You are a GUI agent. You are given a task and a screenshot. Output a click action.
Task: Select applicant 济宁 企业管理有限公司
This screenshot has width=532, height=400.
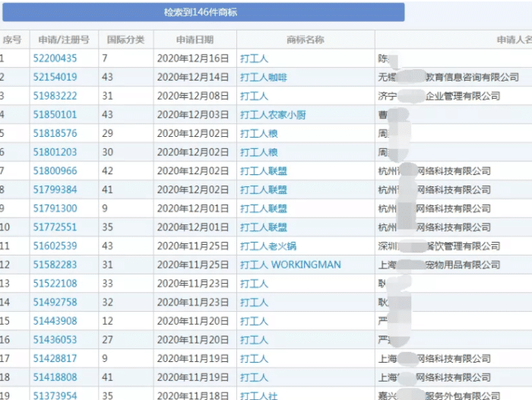(x=439, y=96)
